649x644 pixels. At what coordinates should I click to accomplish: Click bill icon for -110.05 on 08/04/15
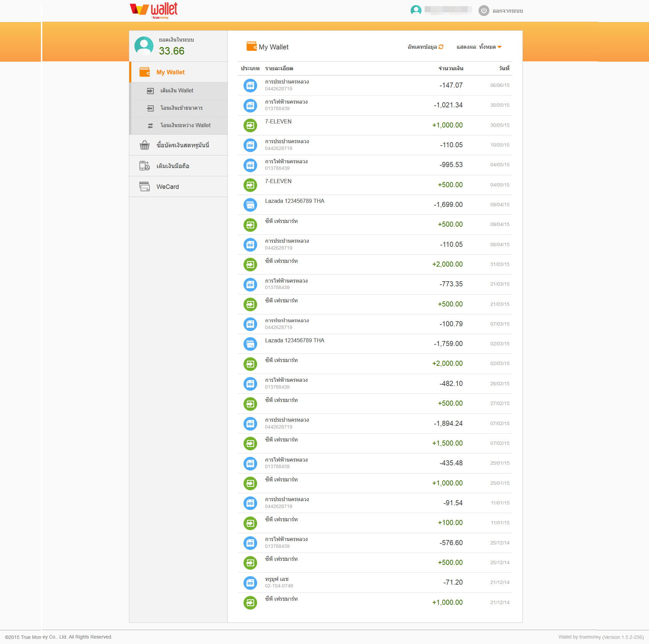pos(250,245)
